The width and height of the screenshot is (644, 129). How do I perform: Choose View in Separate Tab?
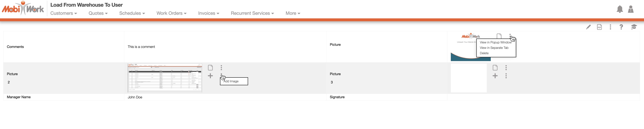494,48
